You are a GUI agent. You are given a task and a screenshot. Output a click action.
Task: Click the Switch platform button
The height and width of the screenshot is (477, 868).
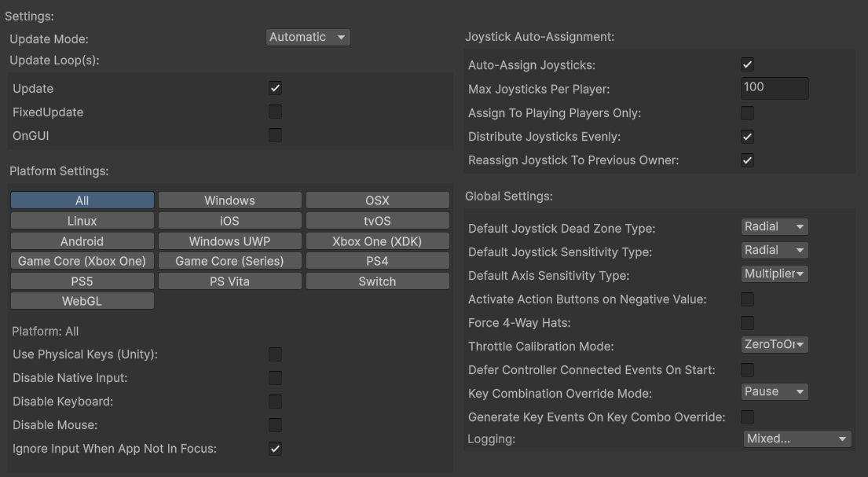point(377,281)
